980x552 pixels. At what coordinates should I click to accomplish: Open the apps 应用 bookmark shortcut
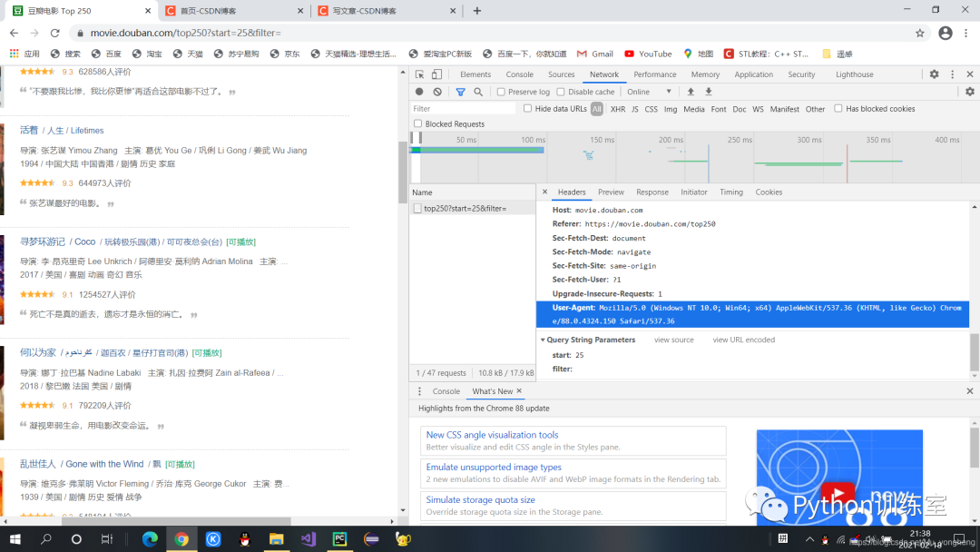pos(24,54)
